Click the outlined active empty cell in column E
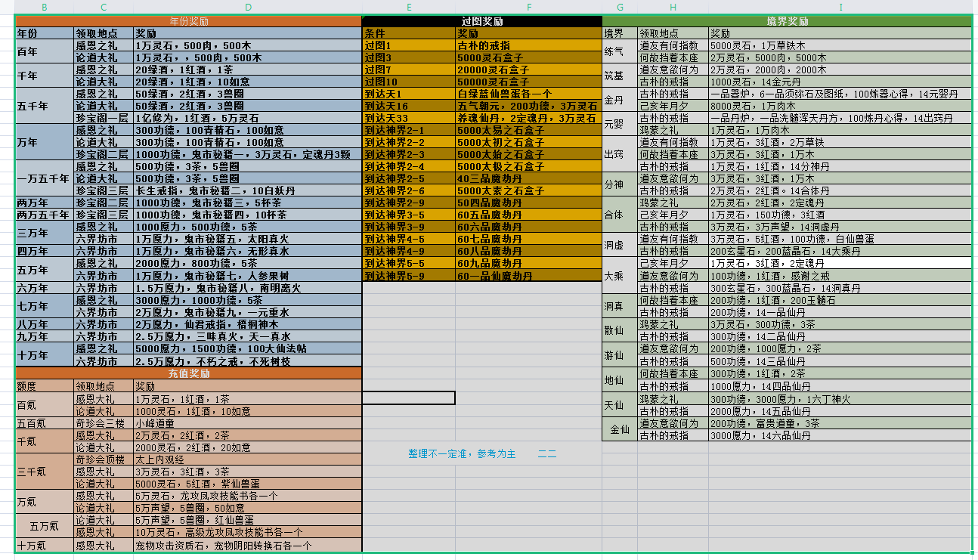978x560 pixels. pos(409,398)
